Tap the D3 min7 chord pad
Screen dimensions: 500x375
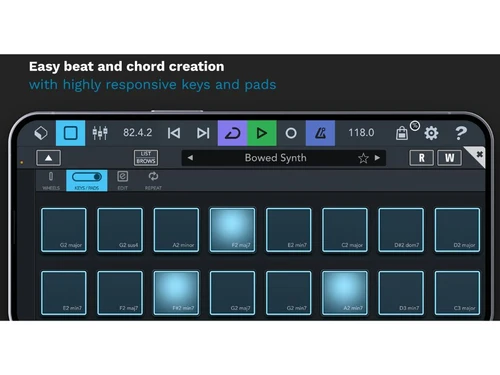(401, 293)
